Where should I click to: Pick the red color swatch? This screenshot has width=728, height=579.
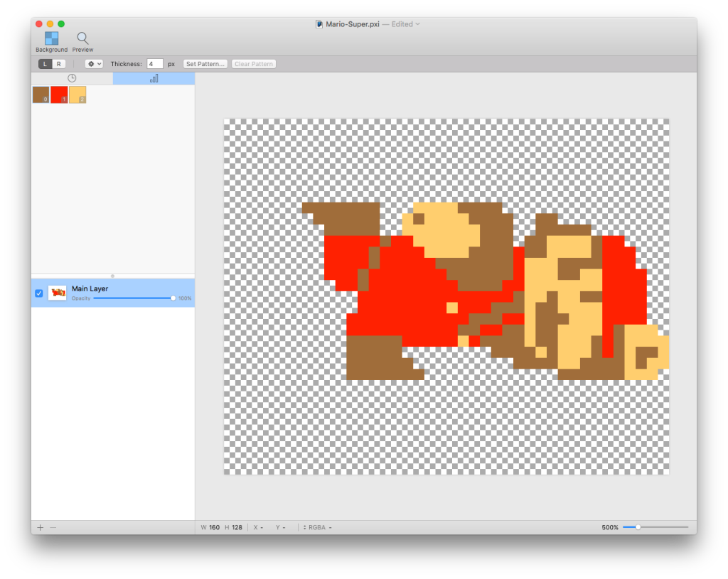tap(59, 94)
